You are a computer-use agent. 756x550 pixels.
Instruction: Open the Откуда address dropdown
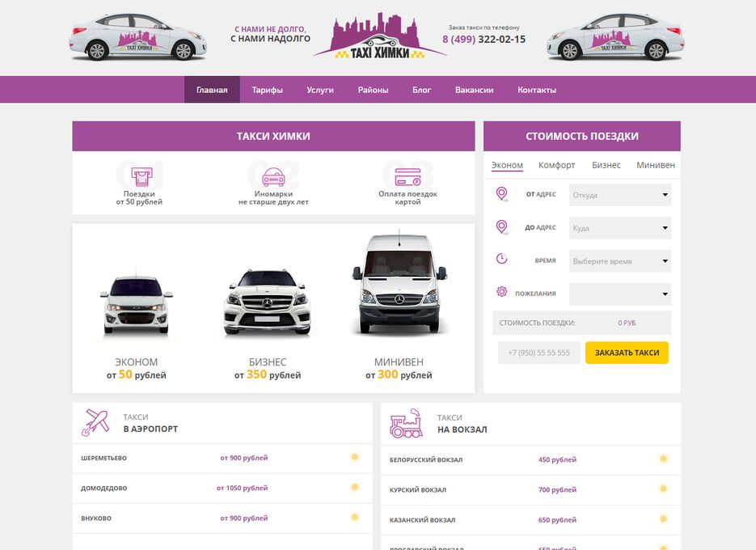(620, 195)
